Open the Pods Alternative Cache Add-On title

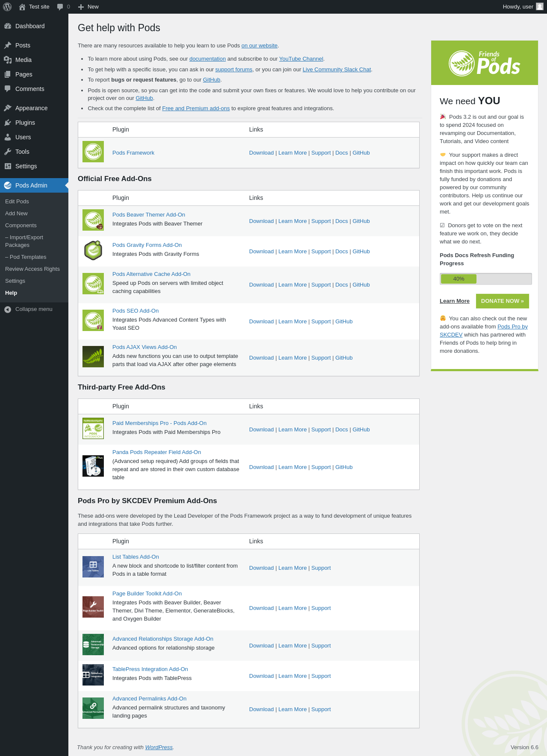tap(151, 274)
